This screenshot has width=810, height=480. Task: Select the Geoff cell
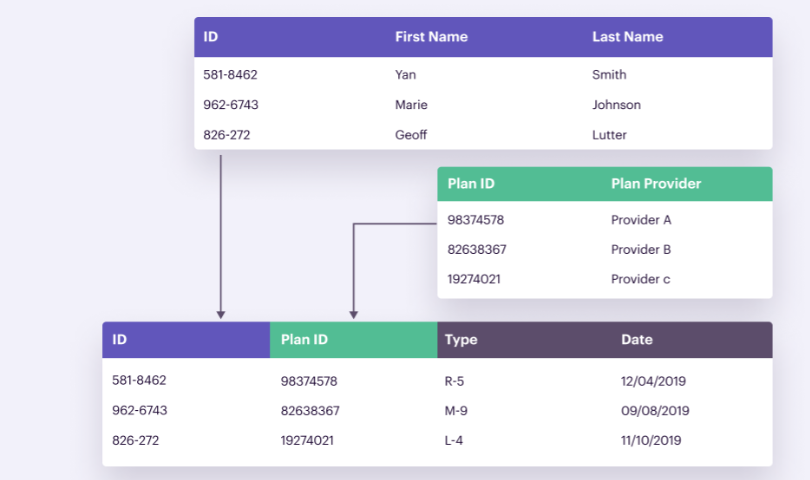(x=411, y=135)
